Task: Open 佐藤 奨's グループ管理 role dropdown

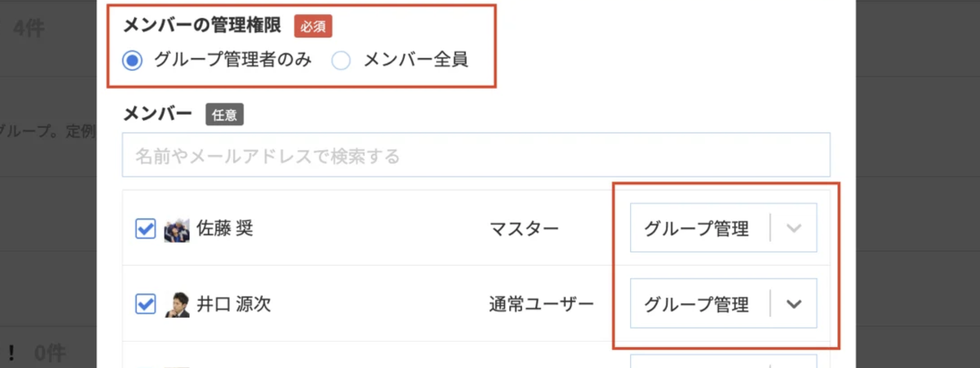Action: coord(723,228)
